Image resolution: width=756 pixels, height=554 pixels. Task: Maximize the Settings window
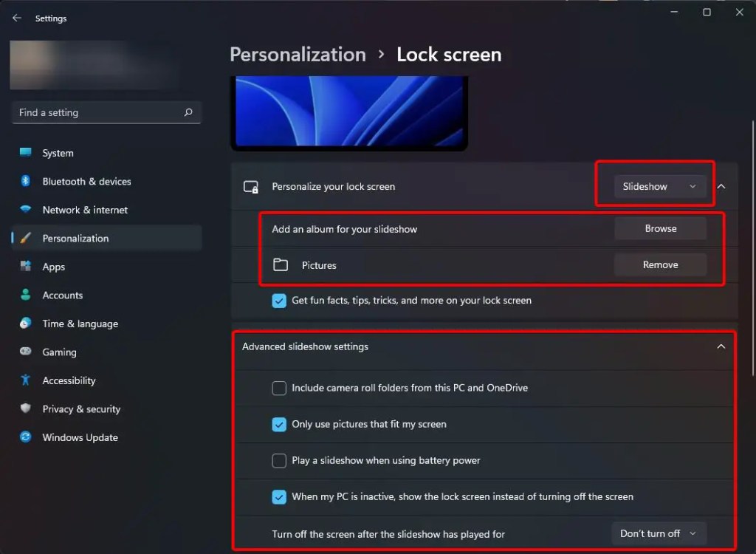(x=707, y=12)
